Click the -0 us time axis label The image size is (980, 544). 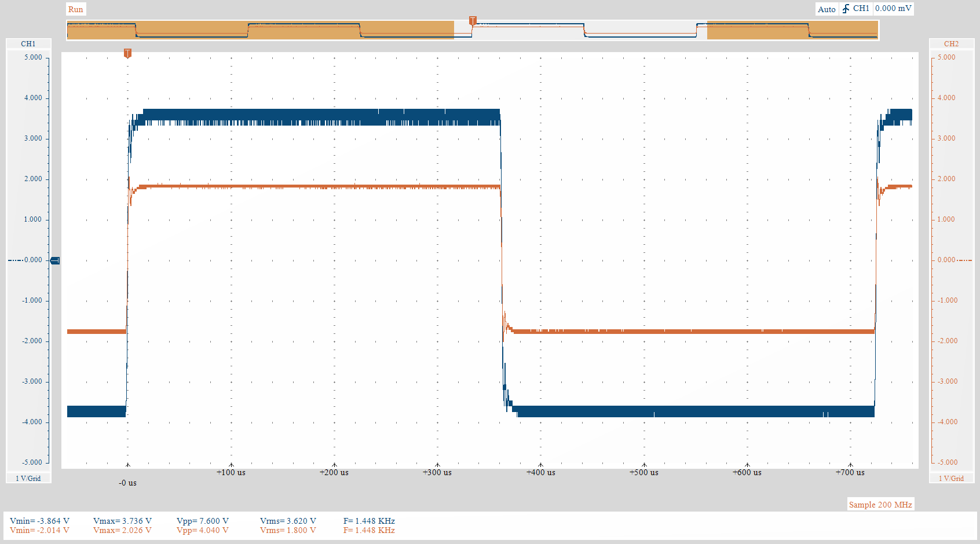[128, 483]
